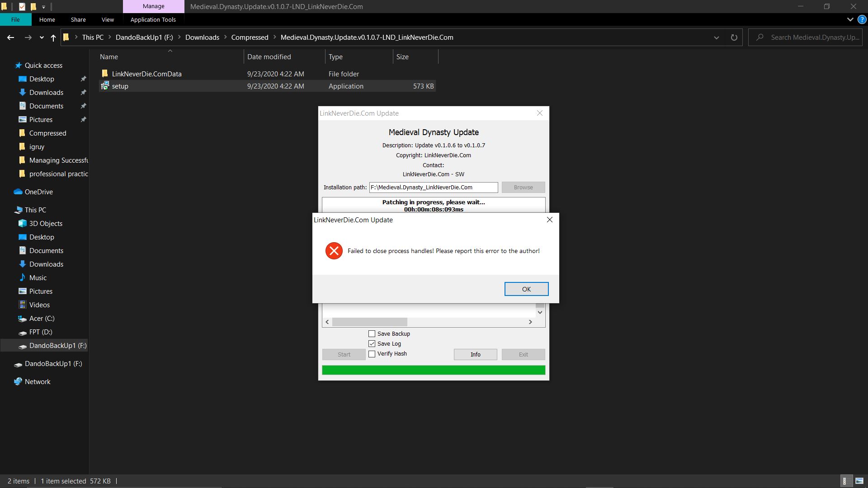868x488 pixels.
Task: Toggle the Save Backup checkbox
Action: [x=372, y=334]
